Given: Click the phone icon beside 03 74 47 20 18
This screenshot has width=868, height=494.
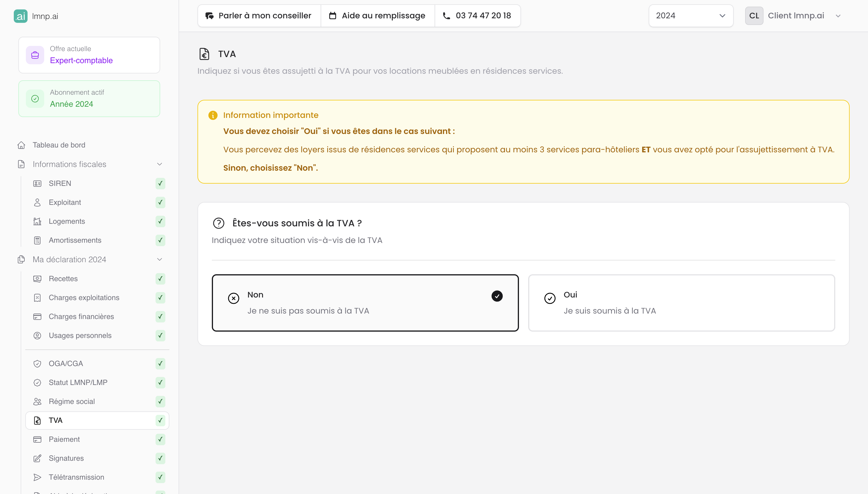Looking at the screenshot, I should 446,15.
